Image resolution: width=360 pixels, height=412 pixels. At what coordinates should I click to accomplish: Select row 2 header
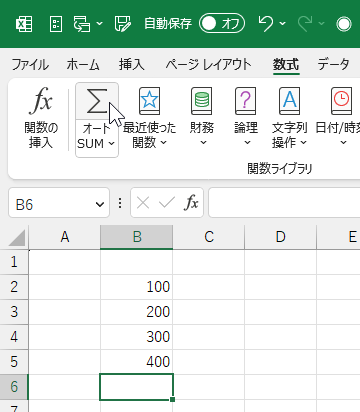14,287
